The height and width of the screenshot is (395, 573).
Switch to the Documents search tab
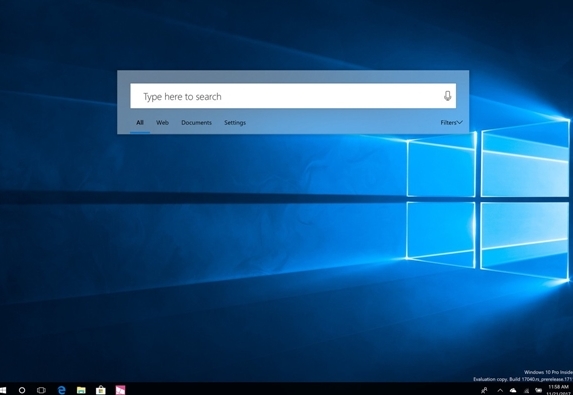(x=196, y=122)
